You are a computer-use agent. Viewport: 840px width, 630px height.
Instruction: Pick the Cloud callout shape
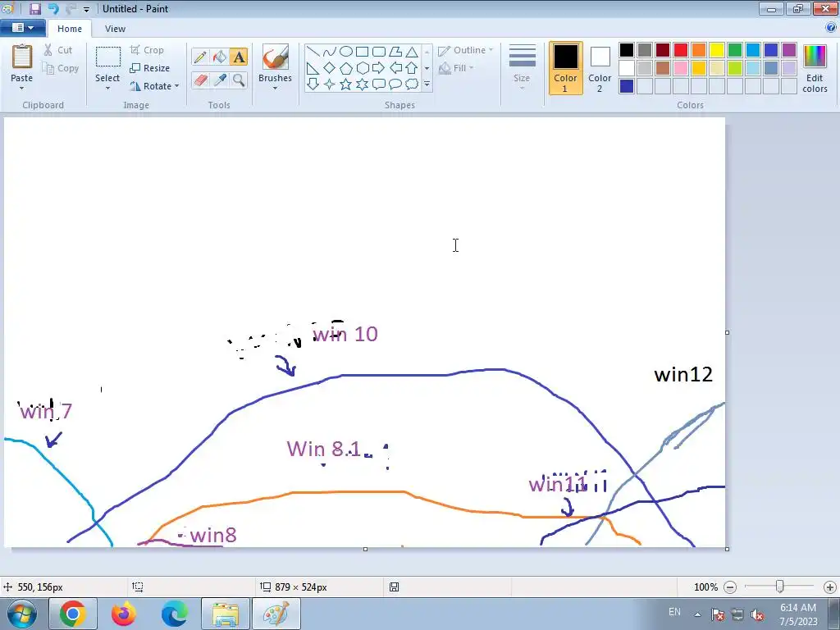point(412,84)
